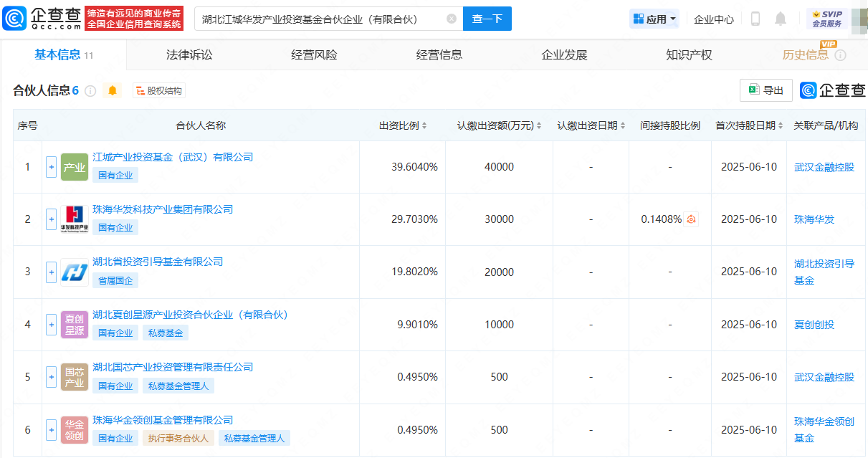The width and height of the screenshot is (868, 458).
Task: Click the info icon beside 合伙人信息 6
Action: 90,91
